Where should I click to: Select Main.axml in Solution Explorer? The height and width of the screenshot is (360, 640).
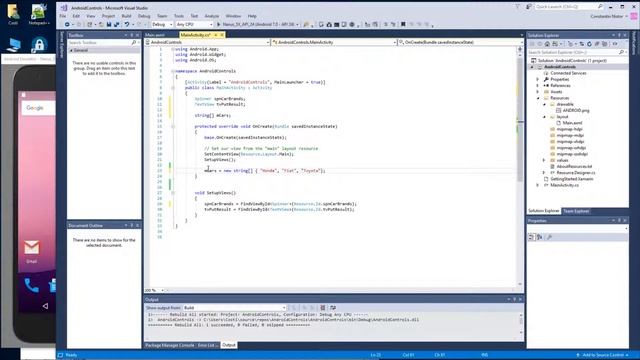(573, 123)
